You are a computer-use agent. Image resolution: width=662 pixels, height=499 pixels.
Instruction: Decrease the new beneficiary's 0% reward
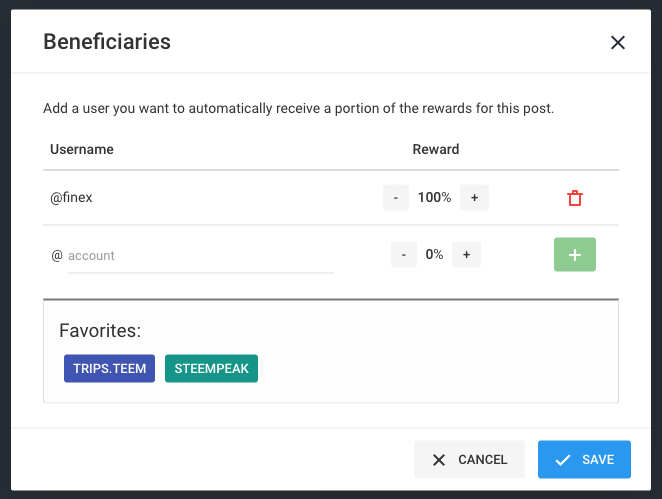(404, 255)
